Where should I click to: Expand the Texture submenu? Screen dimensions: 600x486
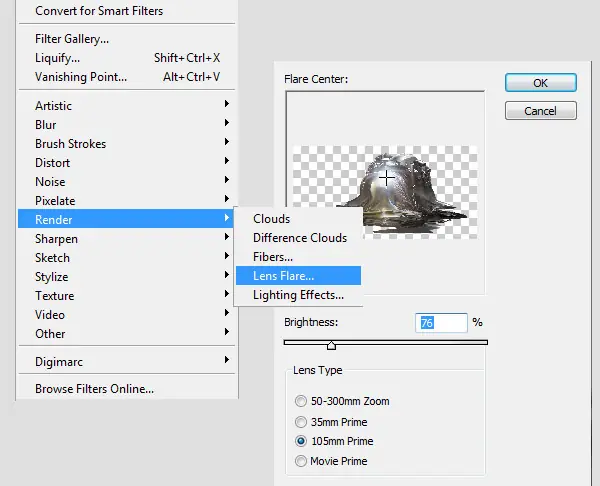click(126, 296)
